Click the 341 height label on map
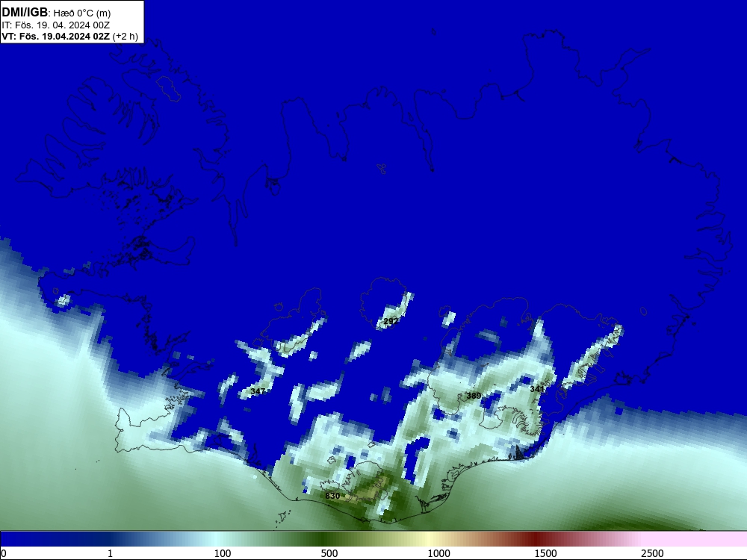The width and height of the screenshot is (747, 560). coord(537,389)
